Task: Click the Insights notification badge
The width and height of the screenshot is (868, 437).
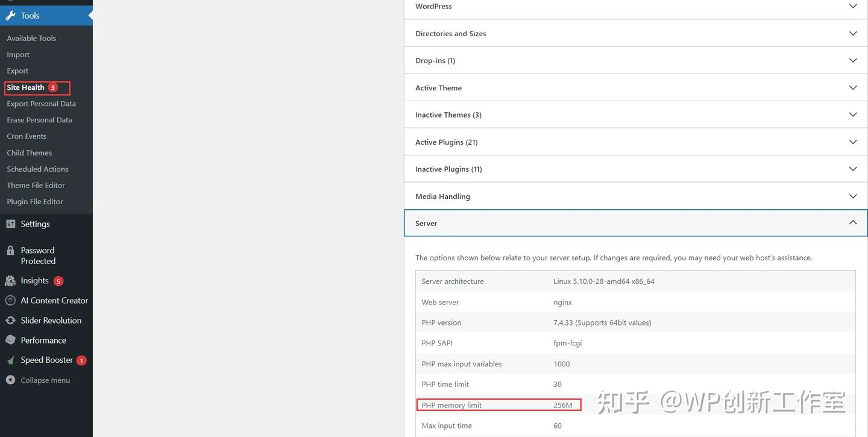Action: click(x=58, y=281)
